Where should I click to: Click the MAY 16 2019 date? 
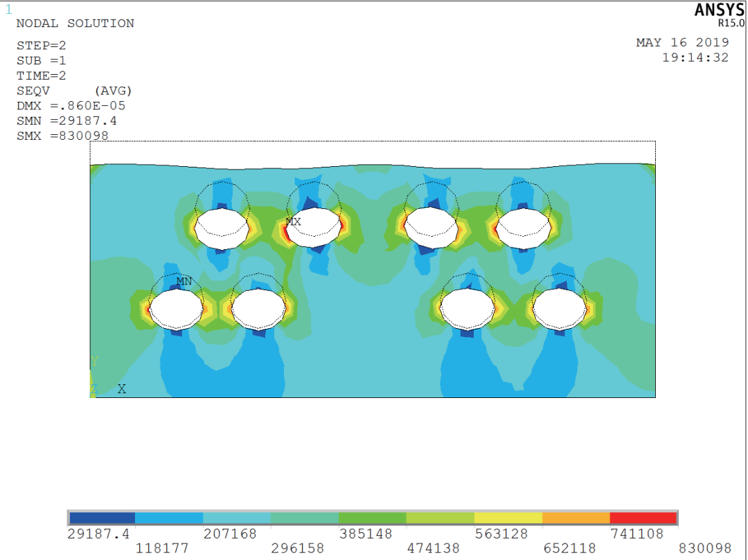tap(683, 42)
